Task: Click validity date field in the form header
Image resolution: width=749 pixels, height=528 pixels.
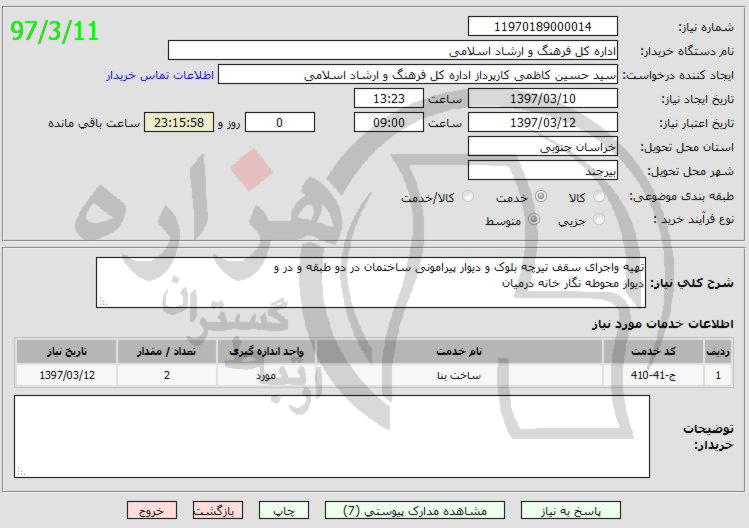Action: (x=543, y=122)
